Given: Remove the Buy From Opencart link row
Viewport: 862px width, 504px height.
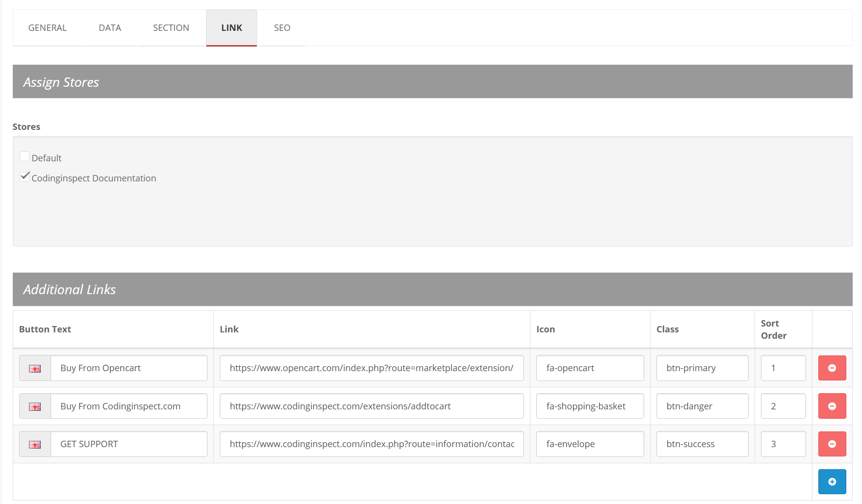Looking at the screenshot, I should tap(832, 368).
